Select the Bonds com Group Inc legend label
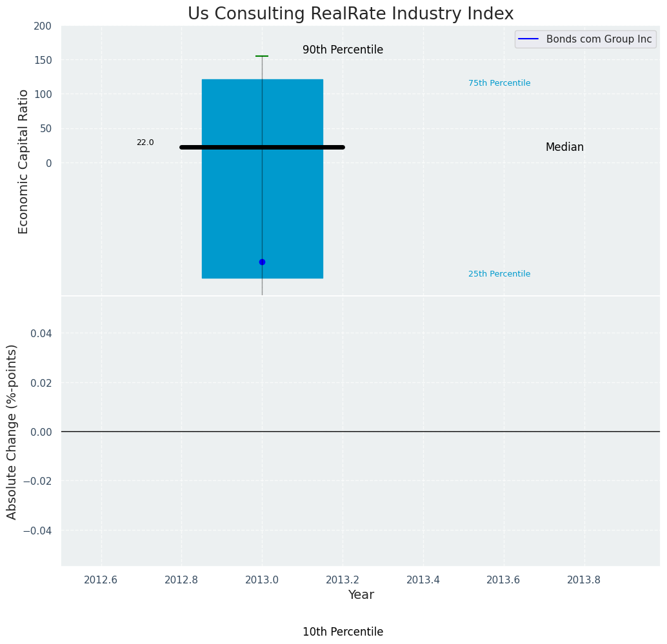 tap(599, 39)
